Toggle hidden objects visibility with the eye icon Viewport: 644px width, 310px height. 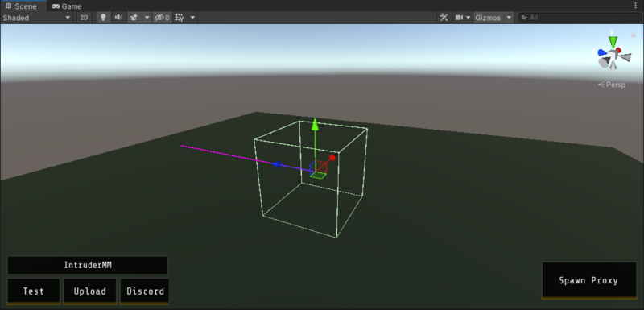(x=162, y=18)
